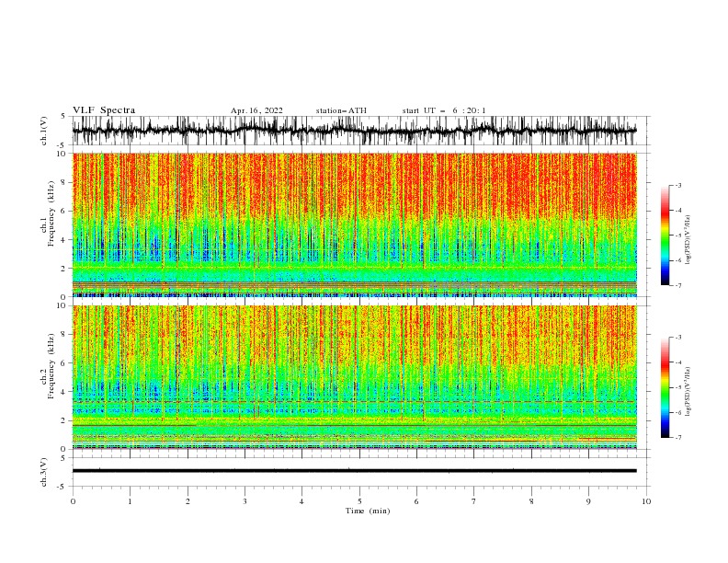Click the -3 label on ch.1 color bar
Screen dimensions: 728x563
678,185
